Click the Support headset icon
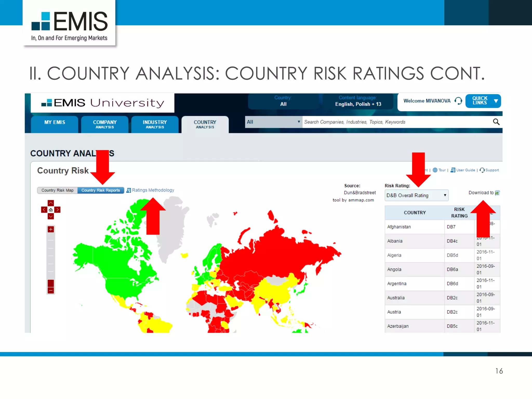Viewport: 532px width, 399px height. [482, 170]
